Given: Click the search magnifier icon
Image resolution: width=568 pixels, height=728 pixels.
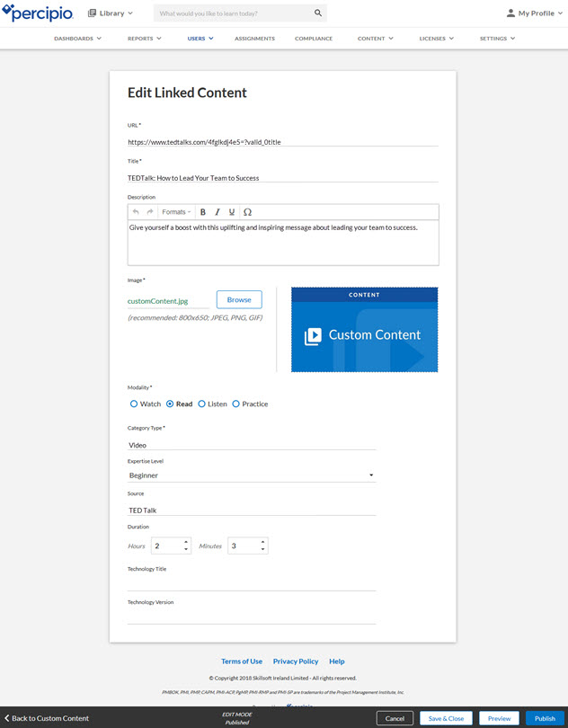Looking at the screenshot, I should [x=318, y=13].
